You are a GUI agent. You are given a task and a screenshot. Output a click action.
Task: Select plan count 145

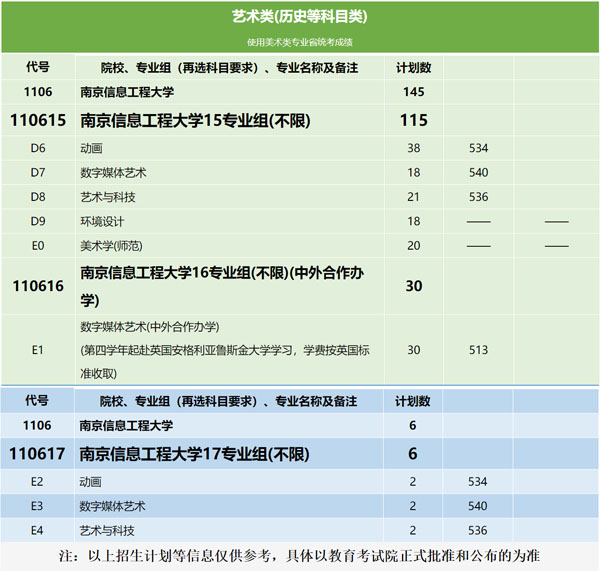414,92
